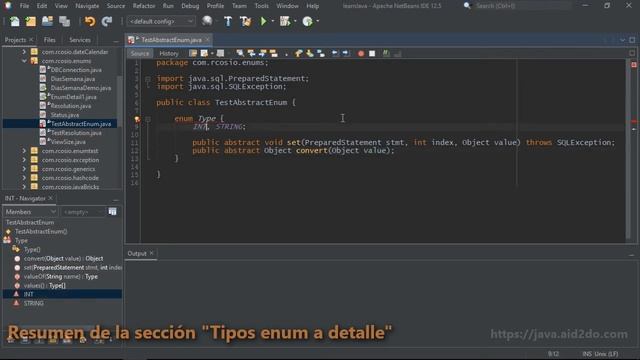Switch to the Services tab

coord(80,40)
